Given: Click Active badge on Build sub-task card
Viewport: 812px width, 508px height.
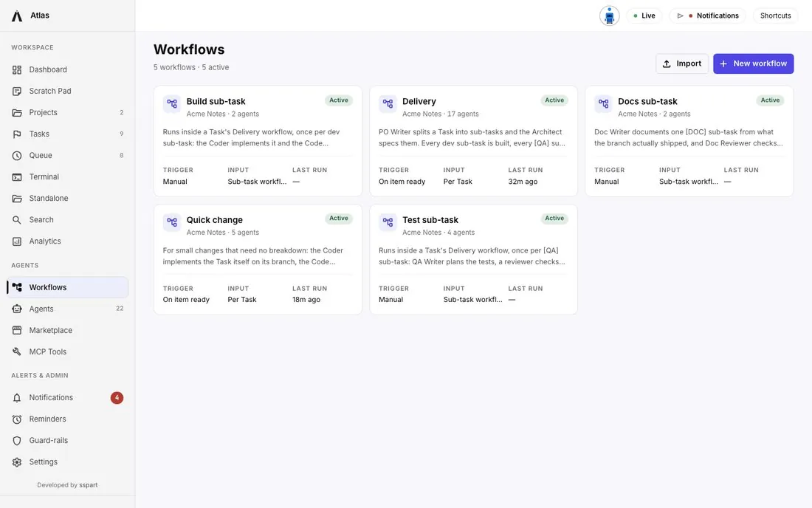Looking at the screenshot, I should 339,100.
